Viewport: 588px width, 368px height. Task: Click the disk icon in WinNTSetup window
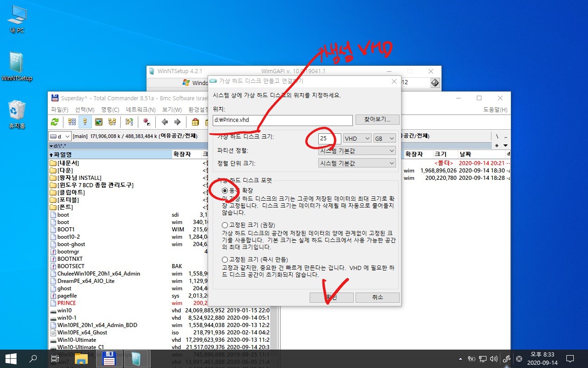(435, 82)
